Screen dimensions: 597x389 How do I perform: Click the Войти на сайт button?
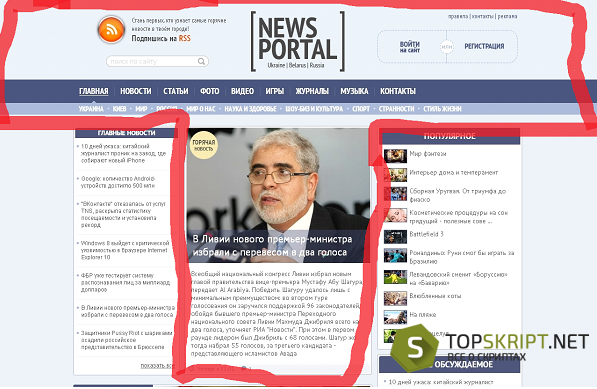click(410, 46)
